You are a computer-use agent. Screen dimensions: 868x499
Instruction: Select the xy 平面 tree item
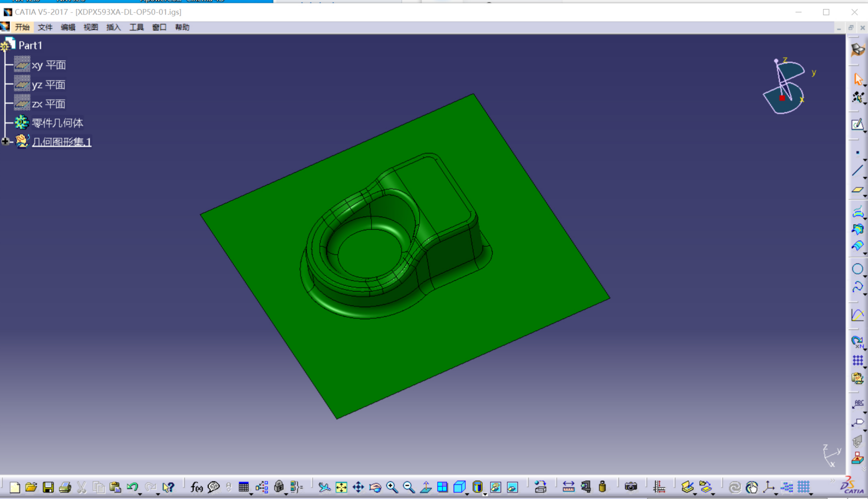(48, 65)
